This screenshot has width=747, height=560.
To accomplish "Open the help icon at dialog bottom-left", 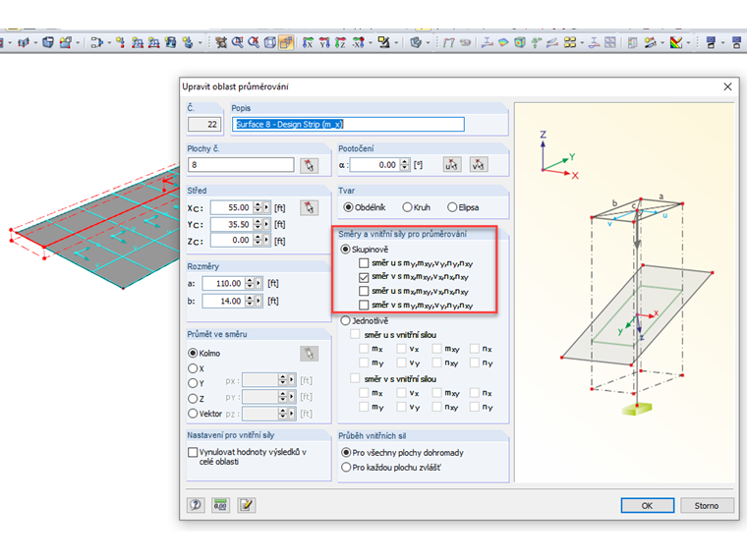I will tap(196, 505).
